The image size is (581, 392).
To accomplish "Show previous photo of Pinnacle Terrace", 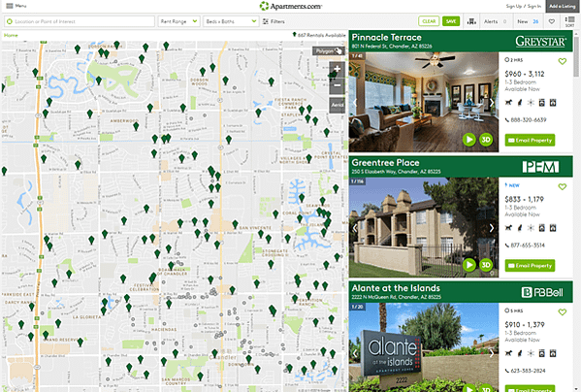I will point(355,102).
